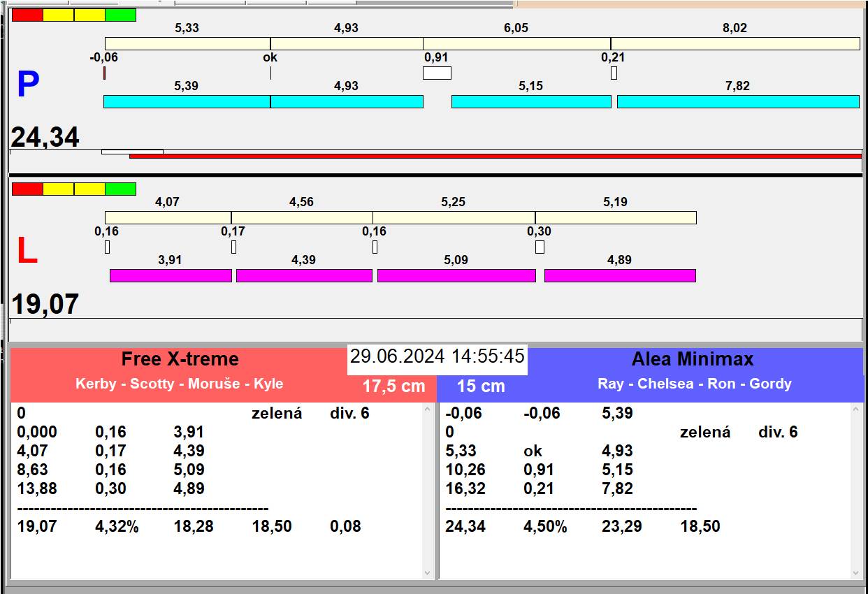Click the green start light in lane L
Viewport: 868px width, 594px height.
point(120,189)
